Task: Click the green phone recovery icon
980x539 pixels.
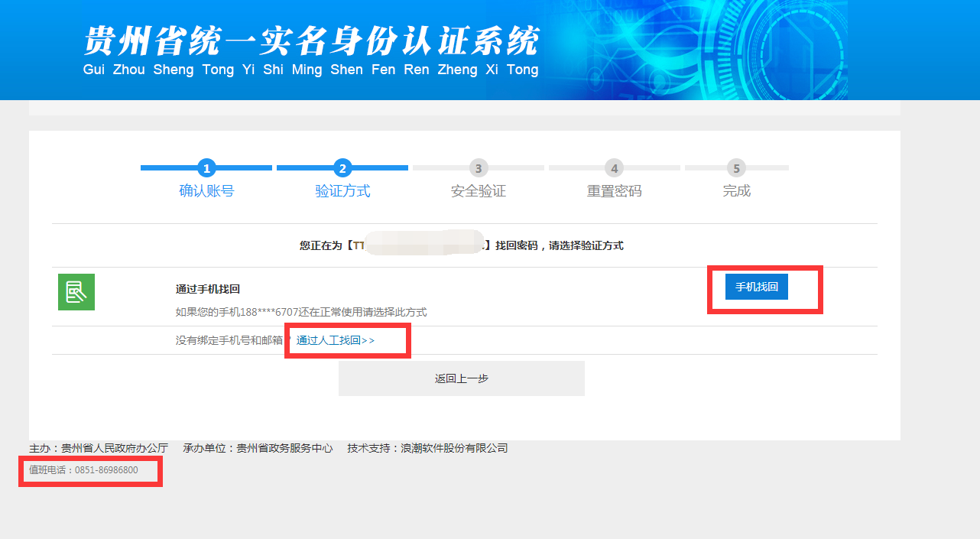Action: coord(76,292)
